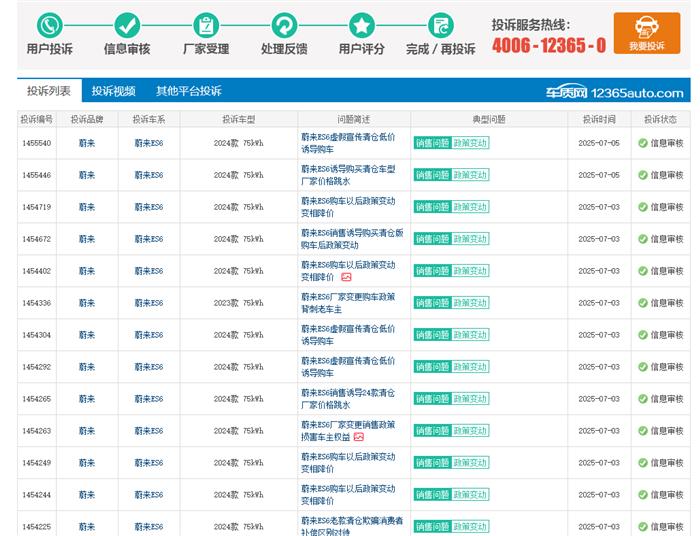
Task: Click the 车质网 12365auto.com logo
Action: point(614,92)
